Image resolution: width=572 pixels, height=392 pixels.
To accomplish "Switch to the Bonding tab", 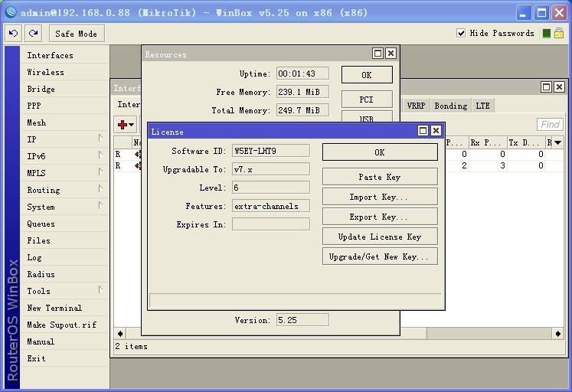I will (450, 106).
